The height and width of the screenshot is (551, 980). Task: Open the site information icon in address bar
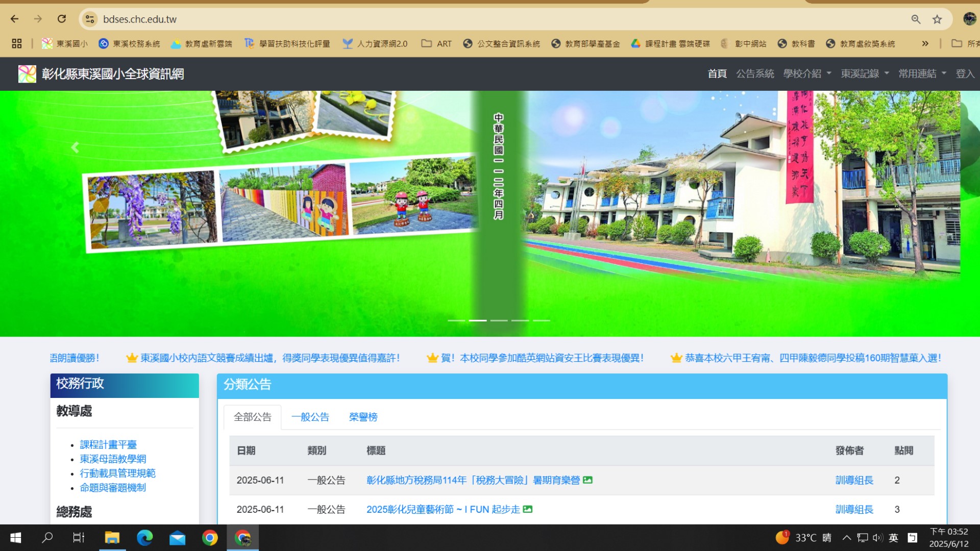[x=90, y=19]
